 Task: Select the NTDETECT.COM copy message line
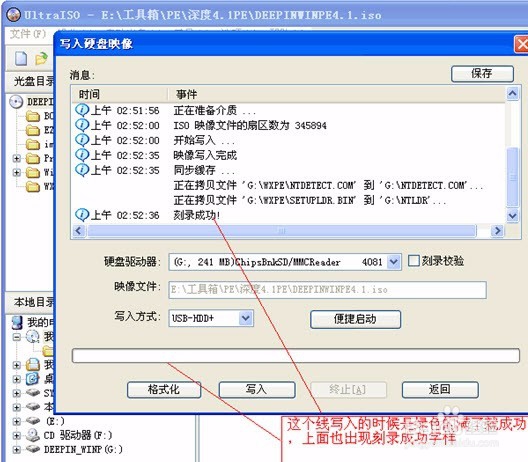(328, 186)
